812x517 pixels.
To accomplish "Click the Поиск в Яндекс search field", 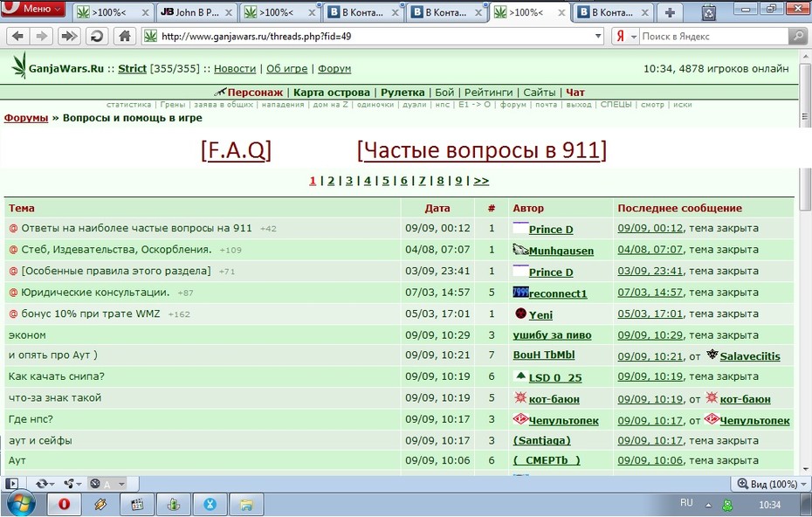I will point(713,37).
